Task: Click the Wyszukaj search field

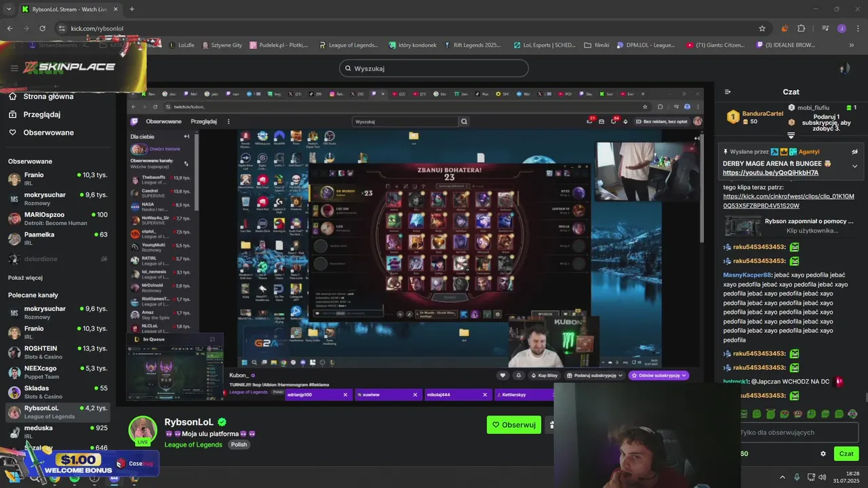Action: point(434,68)
